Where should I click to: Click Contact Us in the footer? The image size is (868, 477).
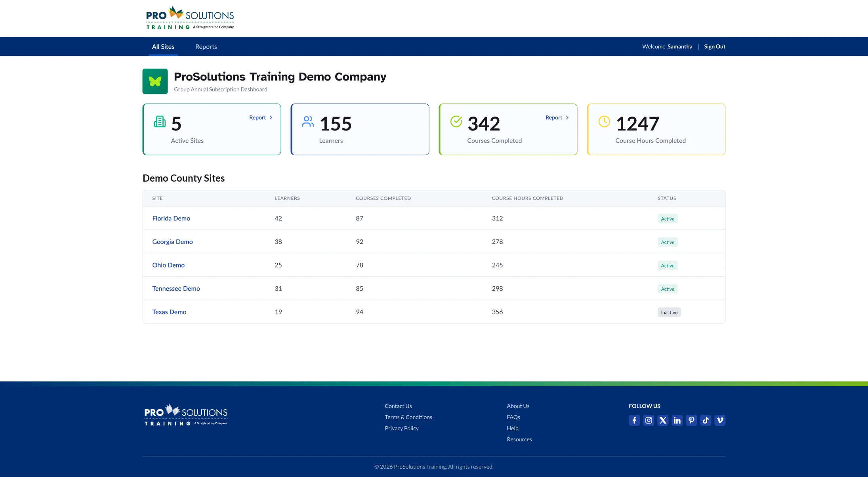point(398,406)
